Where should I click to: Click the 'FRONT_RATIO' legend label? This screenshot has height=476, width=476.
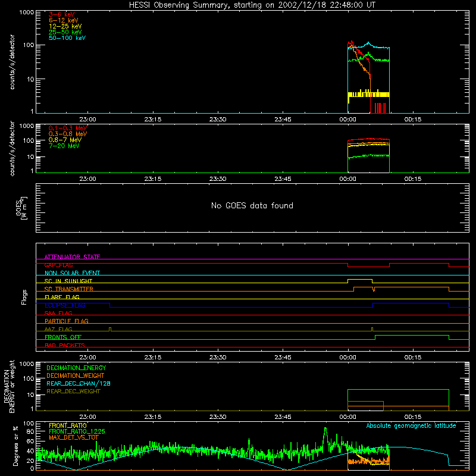pyautogui.click(x=68, y=425)
